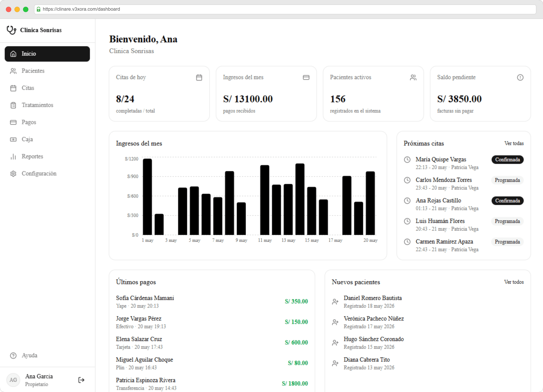Screen dimensions: 543x392
Task: Click user-plus icon beside Daniel Romero Bautista
Action: point(335,302)
